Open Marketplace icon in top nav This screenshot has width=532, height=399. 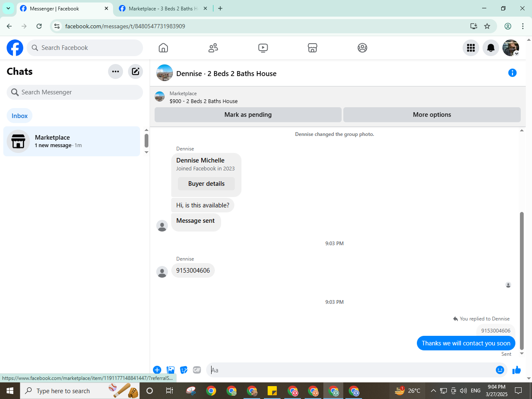click(313, 48)
